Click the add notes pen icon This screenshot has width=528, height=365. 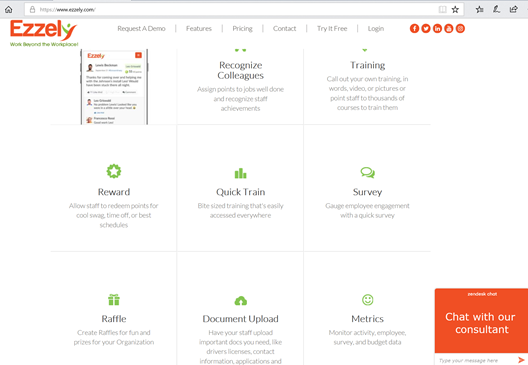click(496, 9)
